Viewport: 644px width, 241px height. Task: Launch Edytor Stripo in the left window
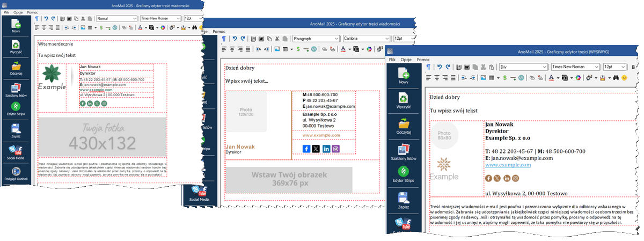pyautogui.click(x=16, y=109)
